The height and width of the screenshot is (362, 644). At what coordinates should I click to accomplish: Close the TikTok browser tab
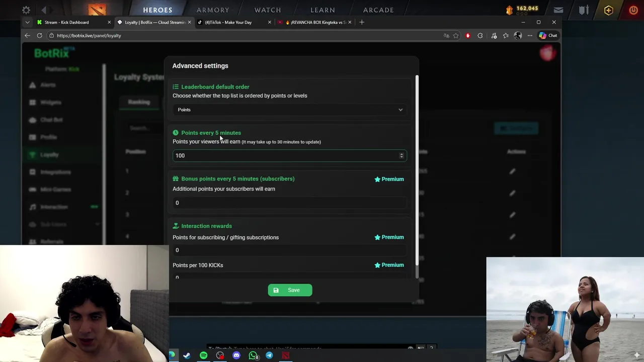[270, 22]
